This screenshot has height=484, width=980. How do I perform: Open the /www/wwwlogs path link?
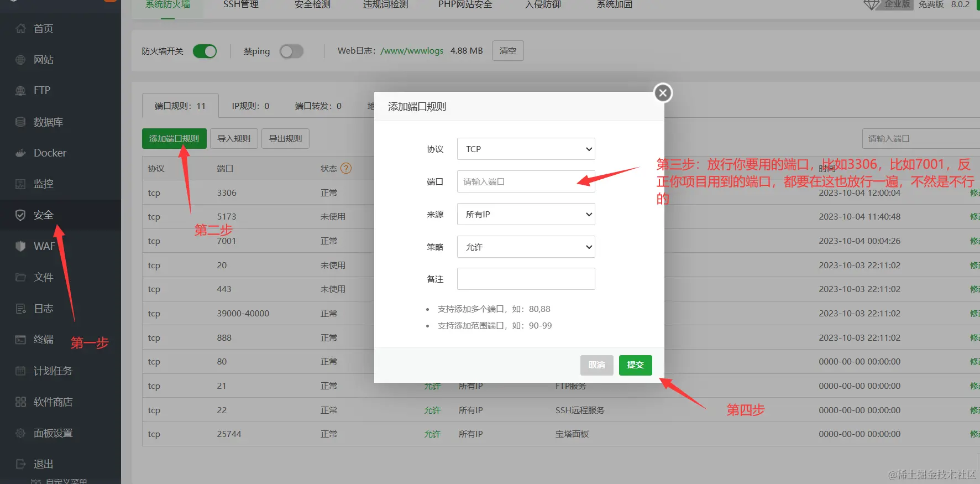[412, 51]
